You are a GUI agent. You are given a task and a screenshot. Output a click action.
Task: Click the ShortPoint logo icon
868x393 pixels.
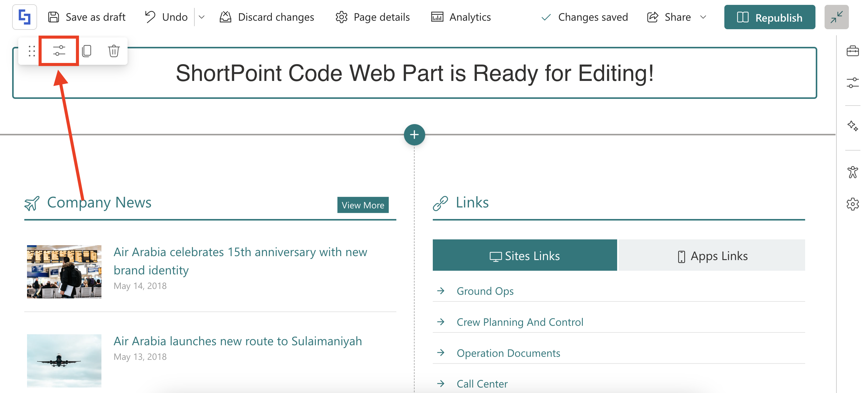(x=25, y=17)
